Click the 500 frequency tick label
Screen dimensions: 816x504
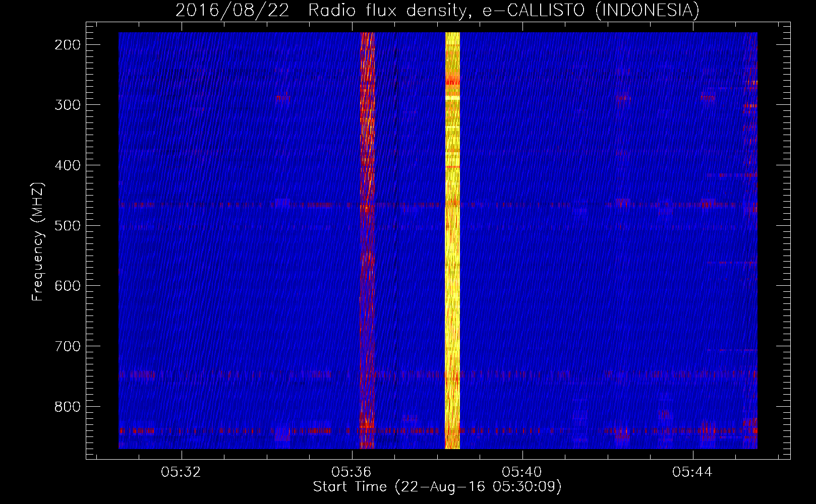68,225
